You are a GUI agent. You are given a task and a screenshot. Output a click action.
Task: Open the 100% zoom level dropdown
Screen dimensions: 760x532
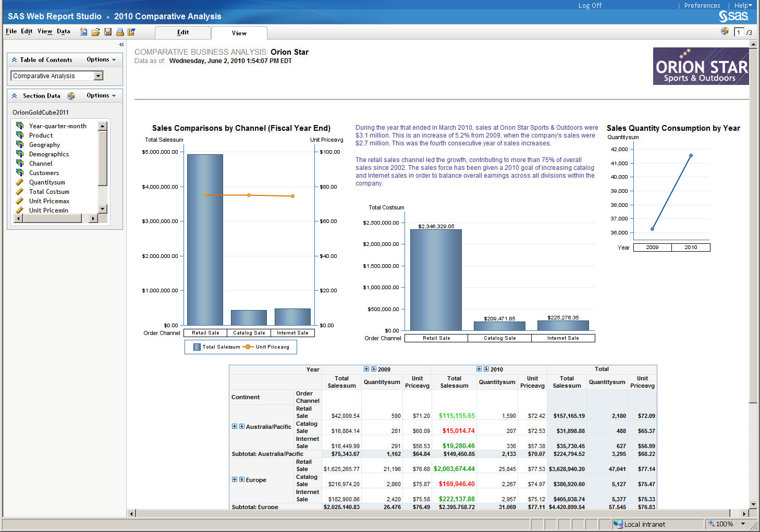743,524
